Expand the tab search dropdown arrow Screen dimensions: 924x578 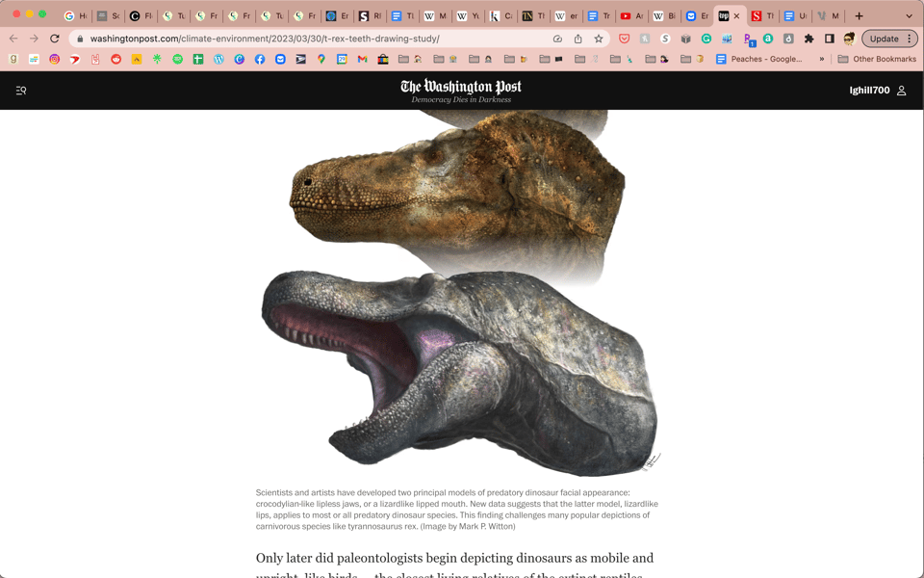click(x=909, y=15)
